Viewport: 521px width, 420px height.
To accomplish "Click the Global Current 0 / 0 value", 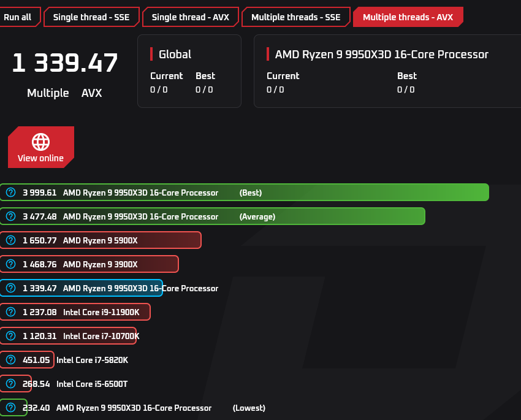I will tap(159, 90).
